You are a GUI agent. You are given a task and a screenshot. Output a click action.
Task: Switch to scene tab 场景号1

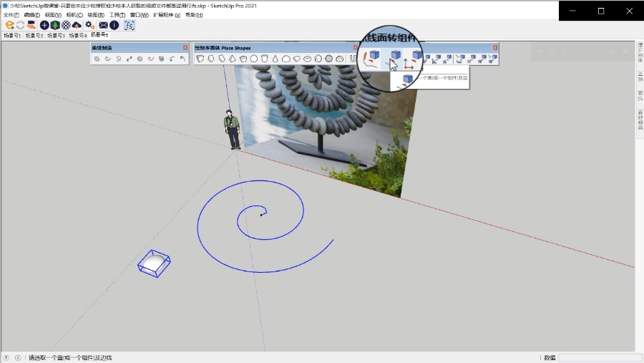point(12,36)
